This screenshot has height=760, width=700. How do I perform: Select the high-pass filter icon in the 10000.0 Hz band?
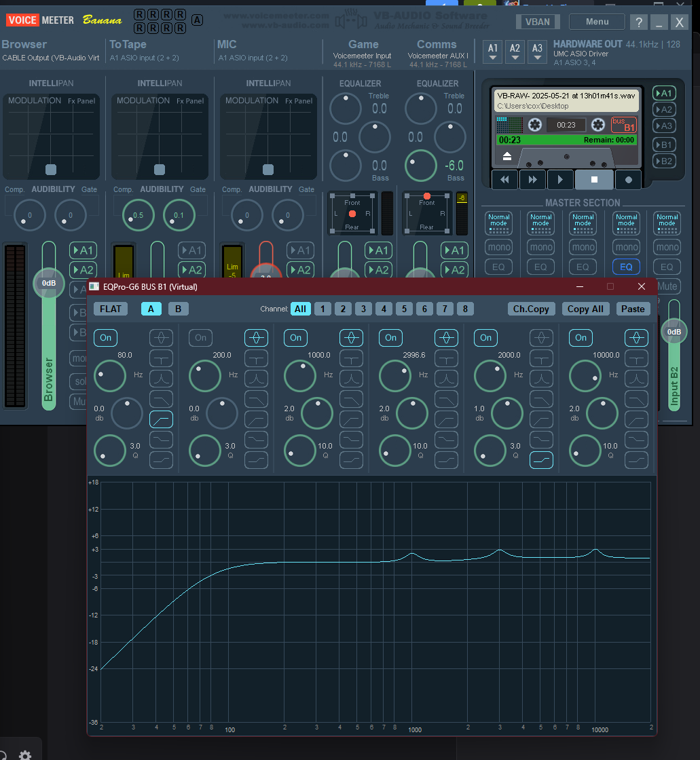[636, 419]
